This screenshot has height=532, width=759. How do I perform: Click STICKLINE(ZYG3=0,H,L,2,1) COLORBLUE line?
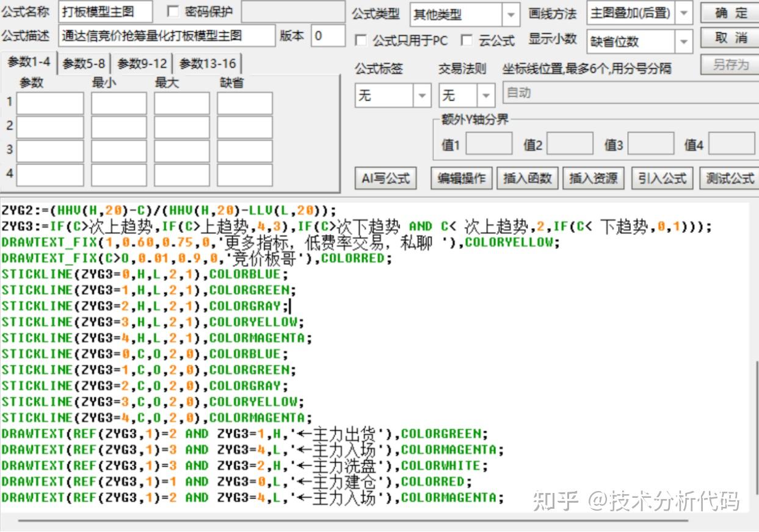144,274
